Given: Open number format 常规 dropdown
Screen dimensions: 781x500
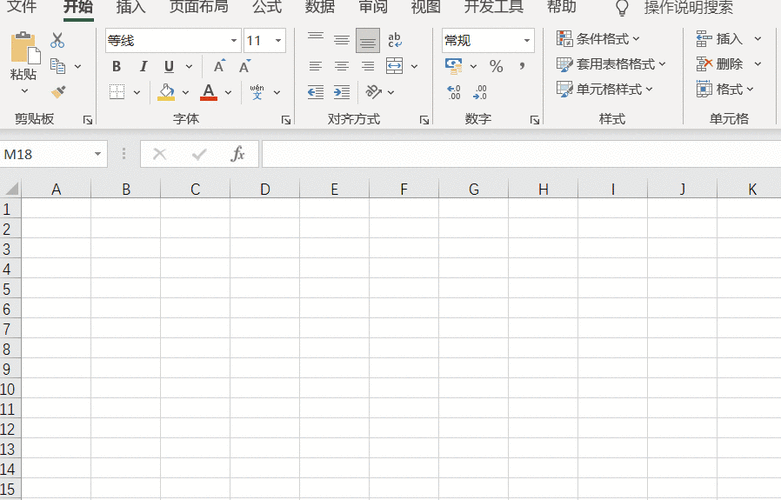Looking at the screenshot, I should pos(526,40).
